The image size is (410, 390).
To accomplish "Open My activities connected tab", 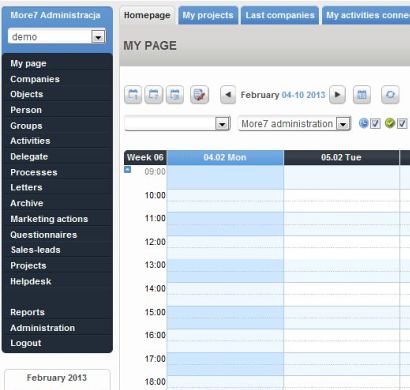I will coord(366,15).
